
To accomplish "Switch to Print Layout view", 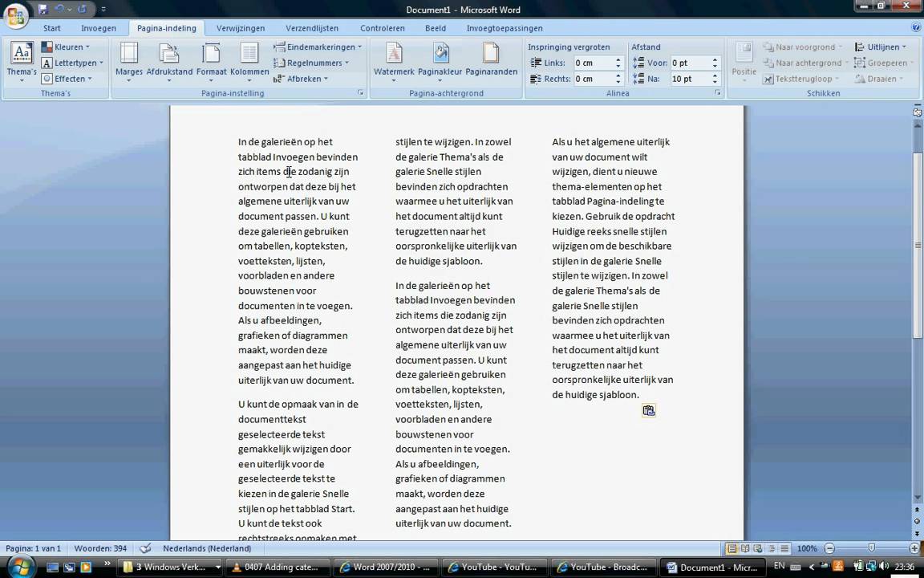I will pos(732,548).
